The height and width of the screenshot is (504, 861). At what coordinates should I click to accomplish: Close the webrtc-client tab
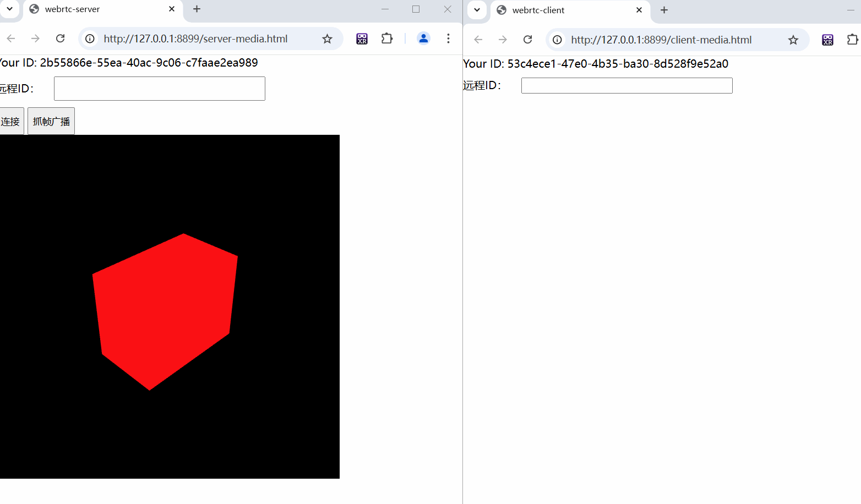(639, 10)
